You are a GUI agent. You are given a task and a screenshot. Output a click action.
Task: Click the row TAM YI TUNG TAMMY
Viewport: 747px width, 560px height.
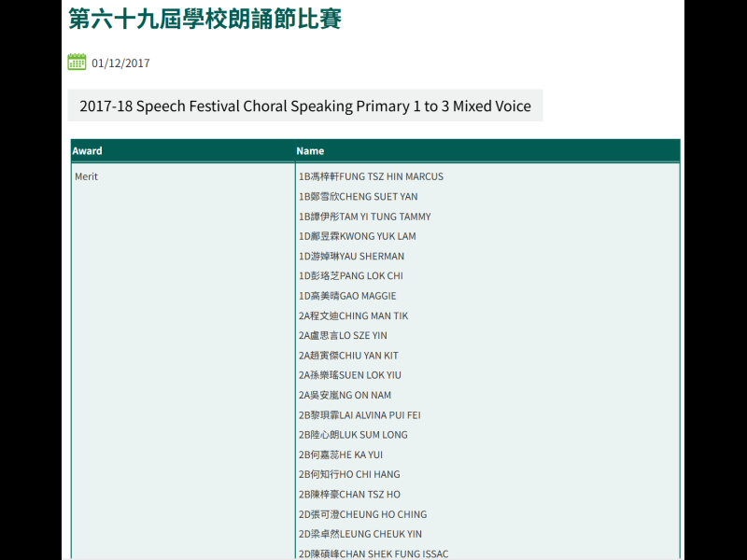(364, 217)
